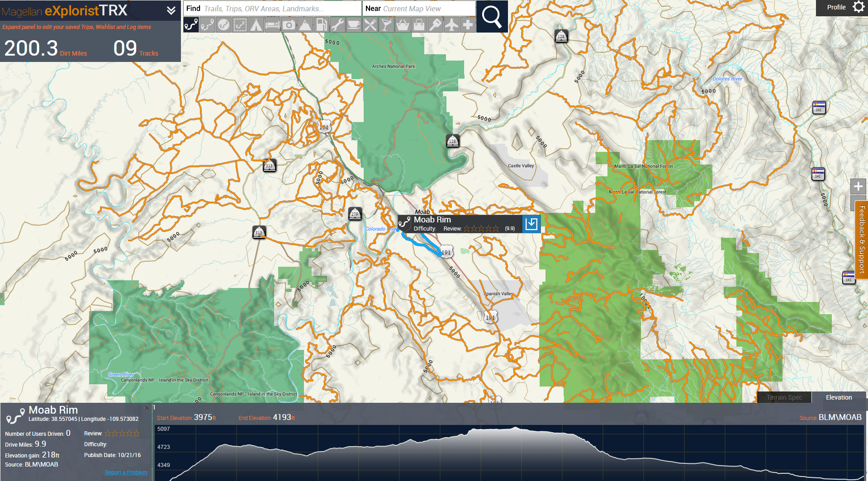This screenshot has width=868, height=481.
Task: Toggle the Trails filter icon
Action: click(191, 24)
